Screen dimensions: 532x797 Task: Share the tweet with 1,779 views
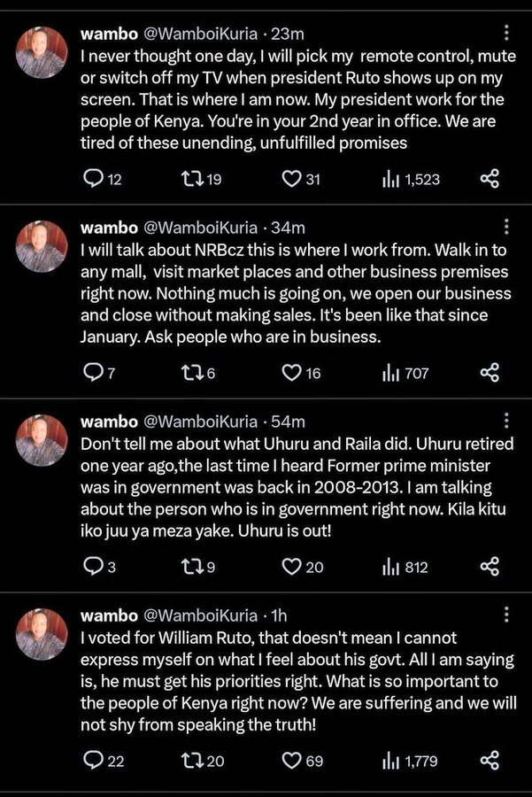pyautogui.click(x=490, y=760)
